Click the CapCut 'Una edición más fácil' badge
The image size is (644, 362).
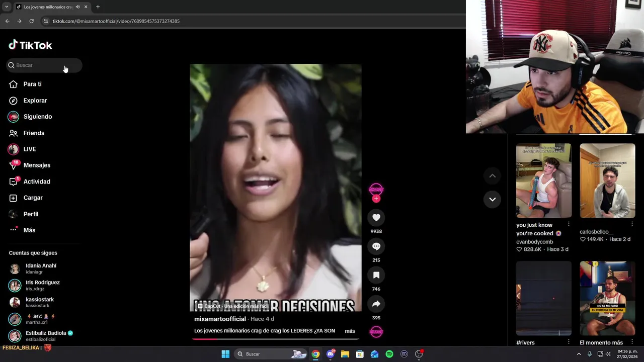[233, 306]
